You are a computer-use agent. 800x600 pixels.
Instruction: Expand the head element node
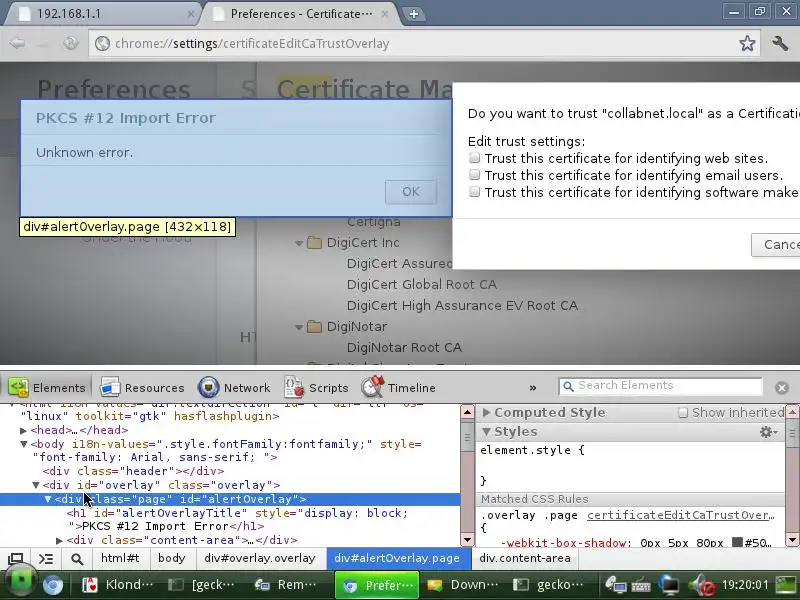pyautogui.click(x=23, y=431)
